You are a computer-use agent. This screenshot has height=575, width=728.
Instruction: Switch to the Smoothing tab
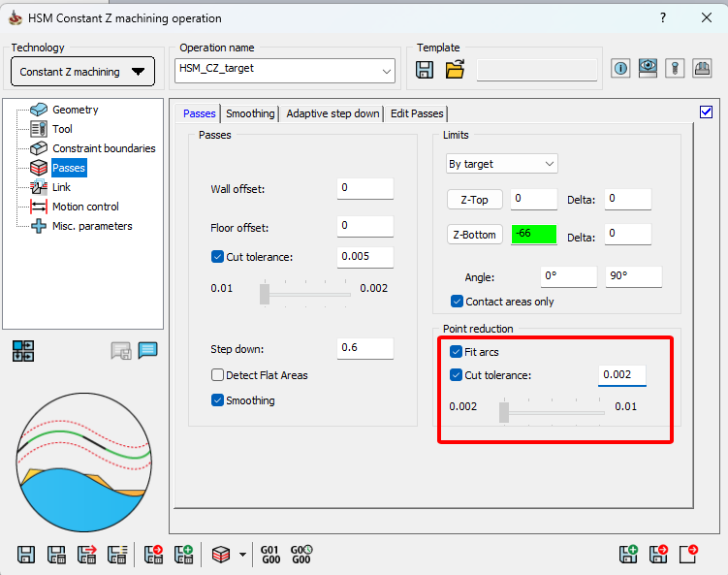click(x=250, y=113)
